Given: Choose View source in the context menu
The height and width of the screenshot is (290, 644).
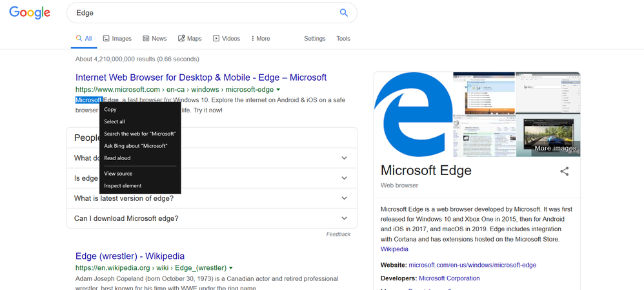Looking at the screenshot, I should 140,174.
